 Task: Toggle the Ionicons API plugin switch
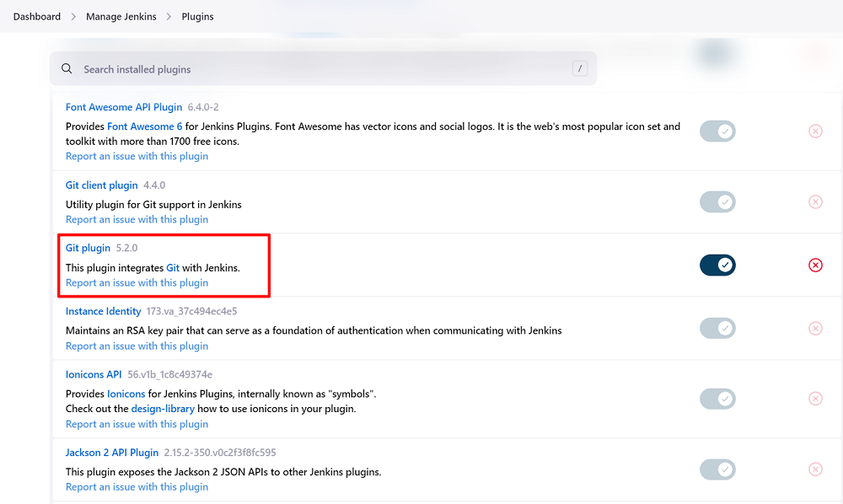point(717,399)
